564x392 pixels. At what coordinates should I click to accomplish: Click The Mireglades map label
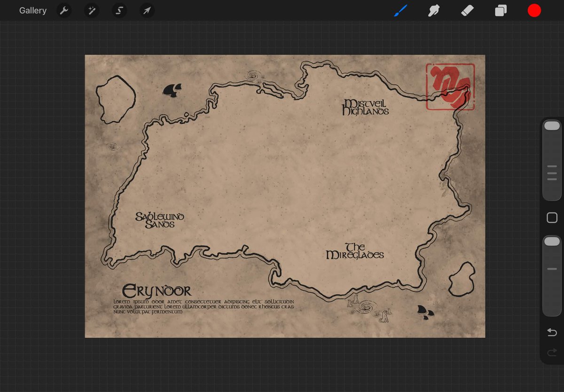355,251
